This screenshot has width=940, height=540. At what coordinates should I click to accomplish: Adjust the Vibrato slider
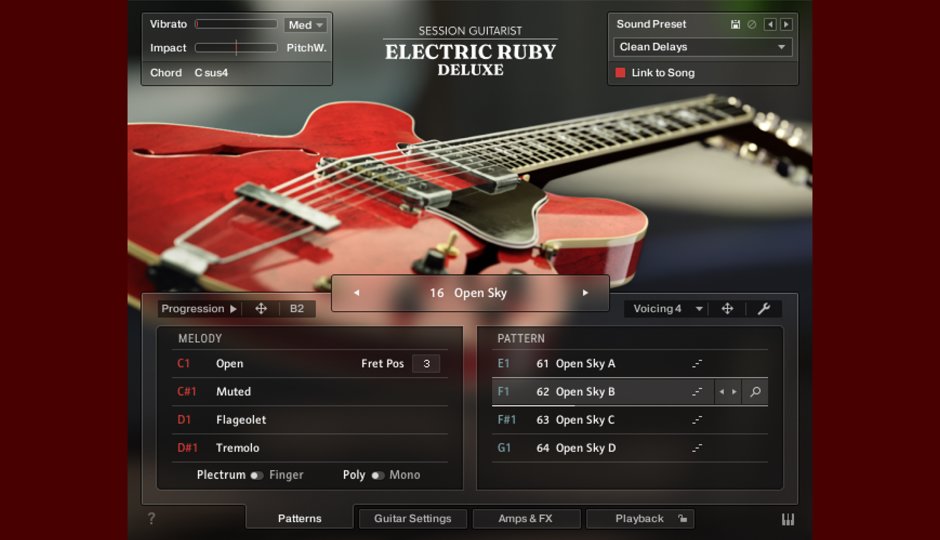click(236, 24)
